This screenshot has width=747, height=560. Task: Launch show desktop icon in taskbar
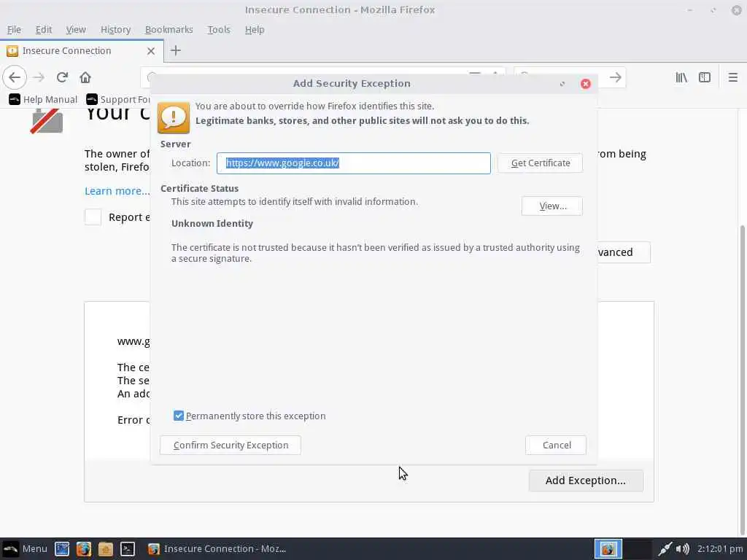62,549
